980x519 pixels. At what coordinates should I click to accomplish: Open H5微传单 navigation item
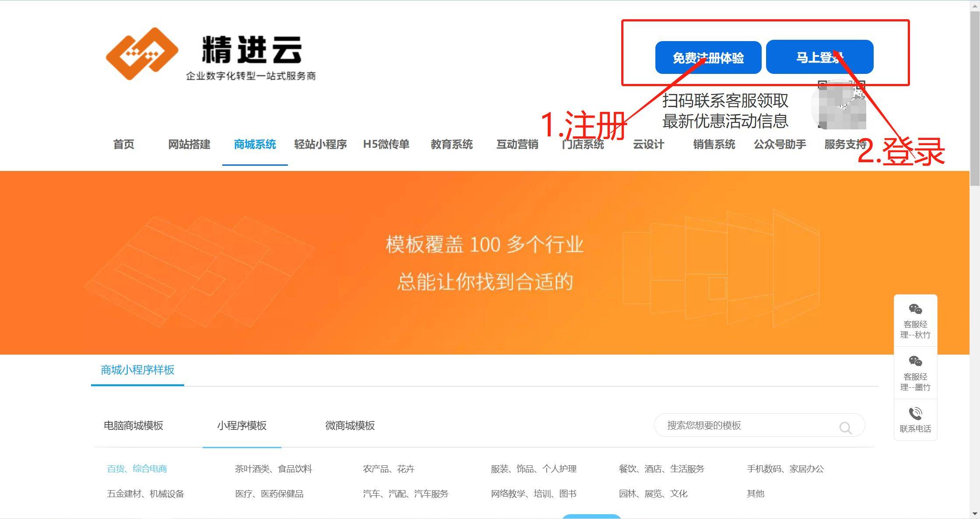pyautogui.click(x=386, y=144)
